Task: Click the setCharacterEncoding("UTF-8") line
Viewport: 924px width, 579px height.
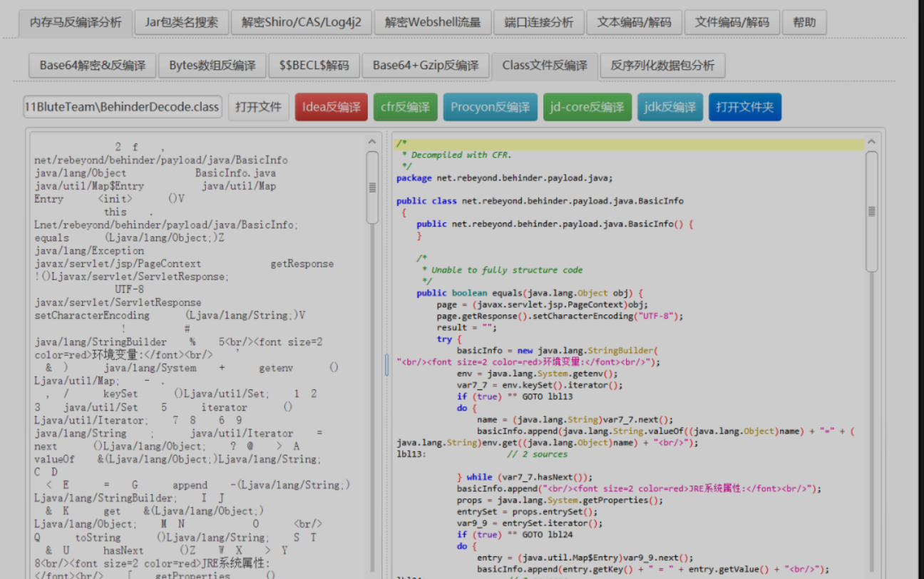Action: (560, 316)
